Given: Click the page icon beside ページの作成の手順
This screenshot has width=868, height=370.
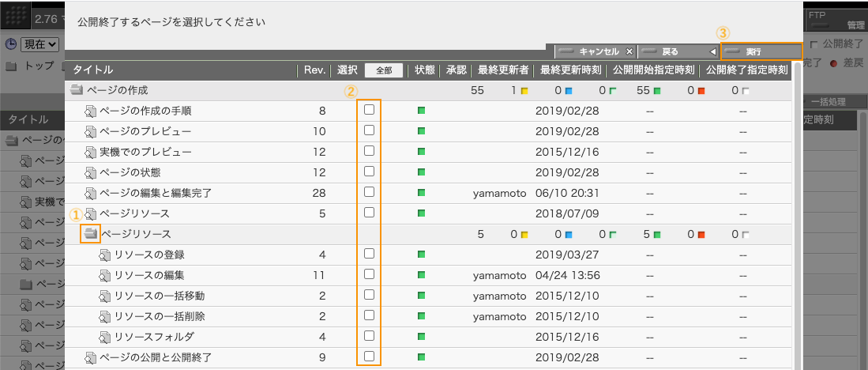Looking at the screenshot, I should [x=91, y=111].
